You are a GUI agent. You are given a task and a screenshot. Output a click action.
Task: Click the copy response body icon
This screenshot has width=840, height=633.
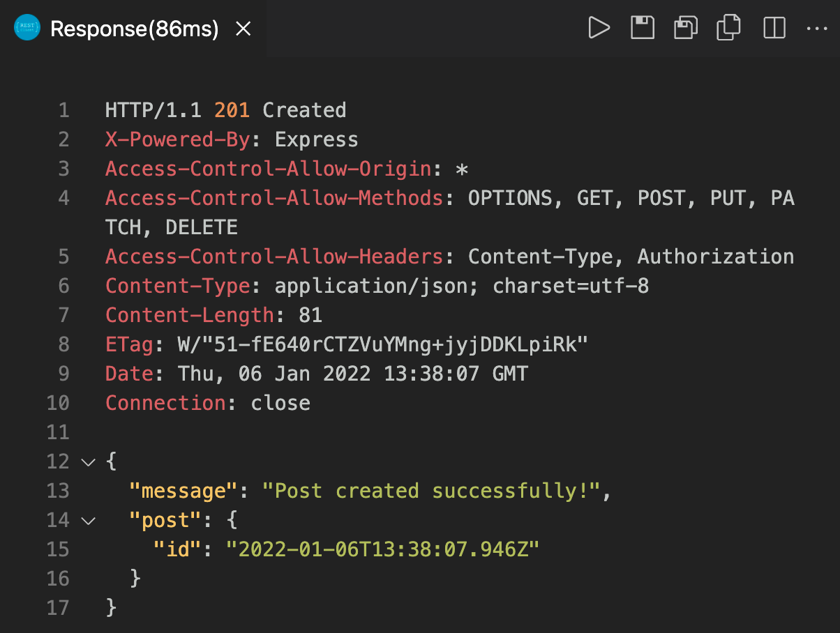(x=728, y=29)
